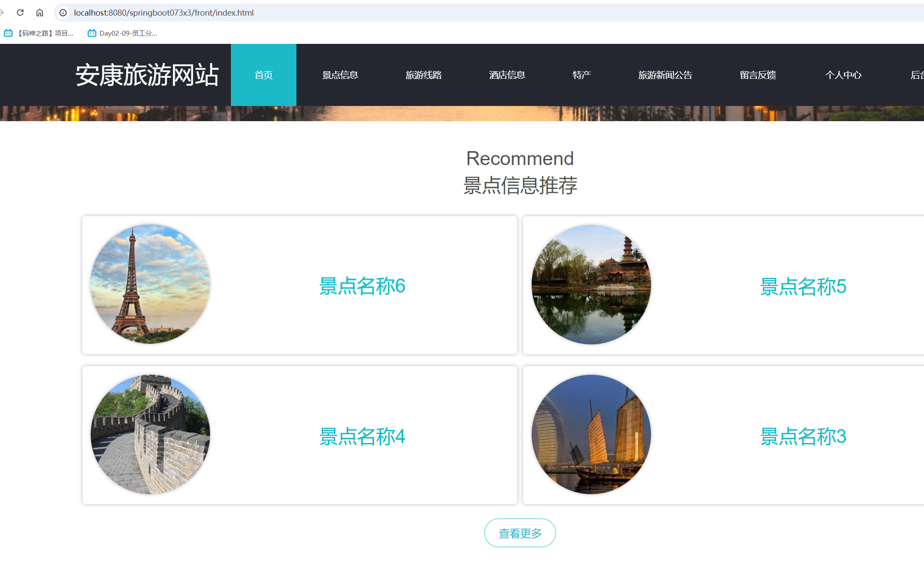Open the 酒店信息 page
The image size is (924, 565).
507,75
